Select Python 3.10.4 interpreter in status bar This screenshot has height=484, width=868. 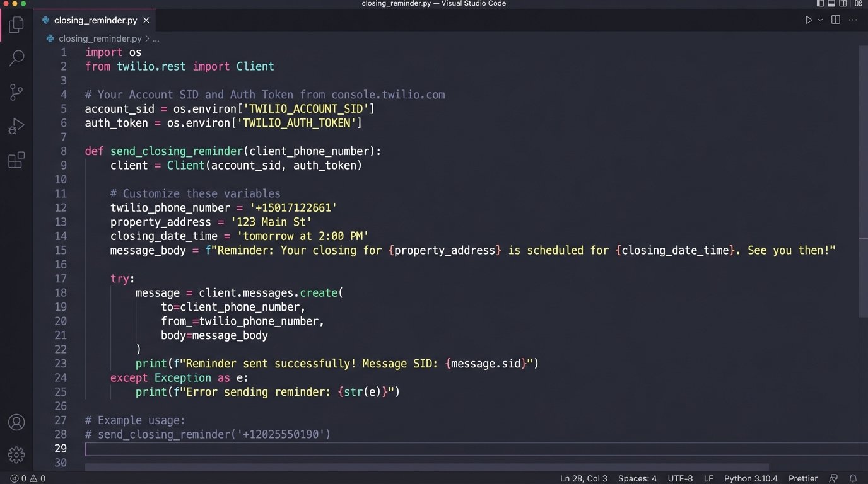point(751,478)
